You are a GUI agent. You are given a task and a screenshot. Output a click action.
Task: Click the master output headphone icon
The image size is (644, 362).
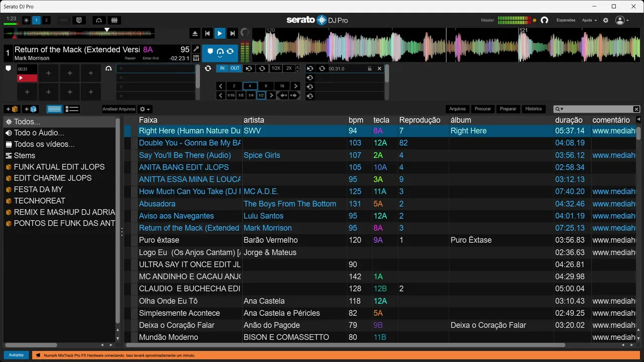[x=544, y=20]
